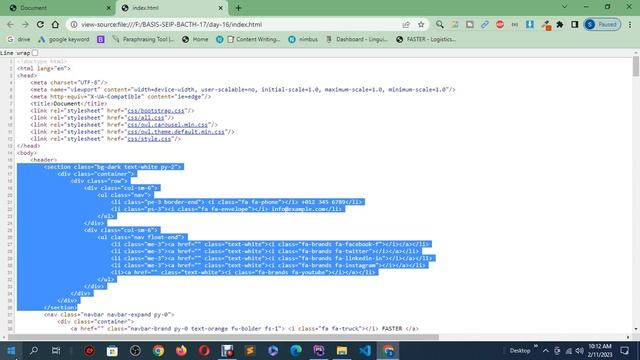Open the css/owl.carousel.min.css link
Screen dimensions: 640x360
click(x=167, y=124)
